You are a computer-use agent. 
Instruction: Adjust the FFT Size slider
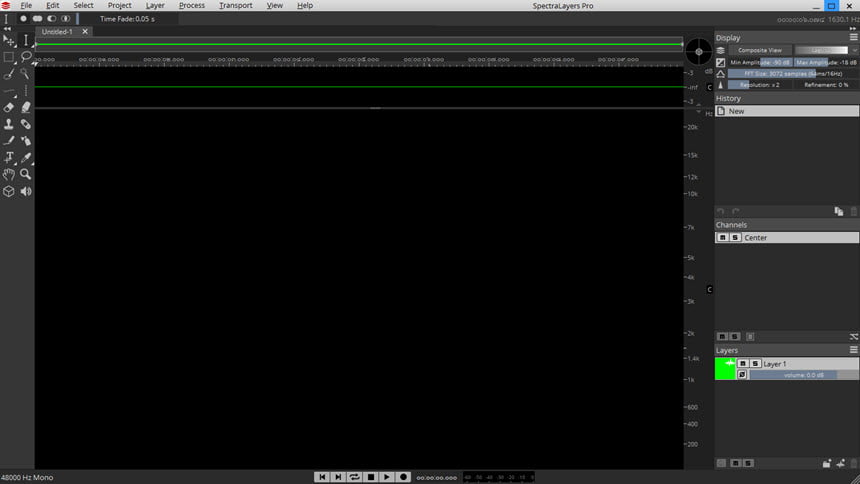(x=793, y=74)
